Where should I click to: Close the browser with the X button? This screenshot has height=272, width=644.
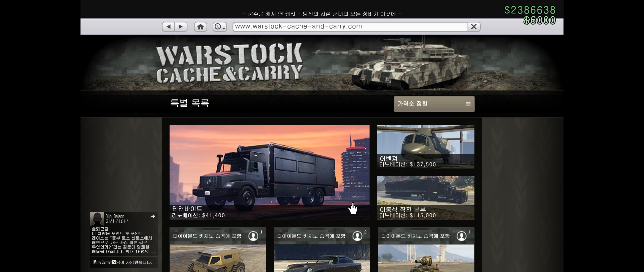coord(474,27)
